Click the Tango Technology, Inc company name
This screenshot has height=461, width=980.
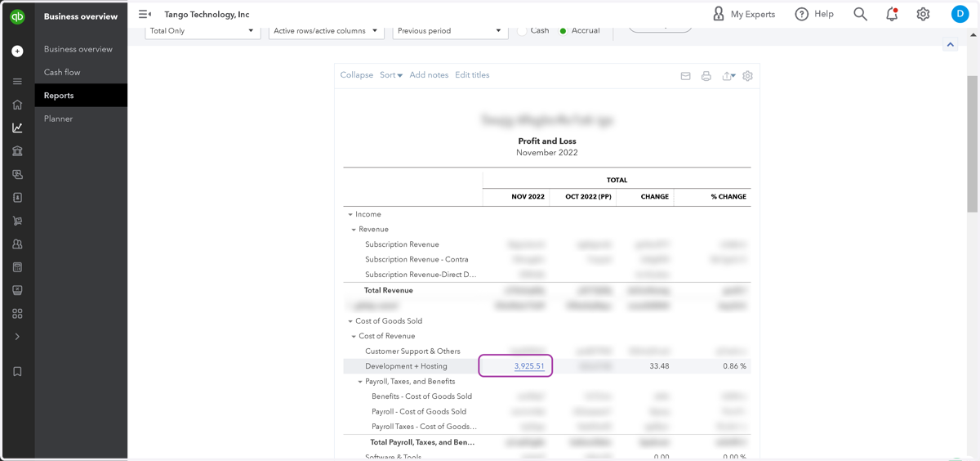click(x=207, y=14)
